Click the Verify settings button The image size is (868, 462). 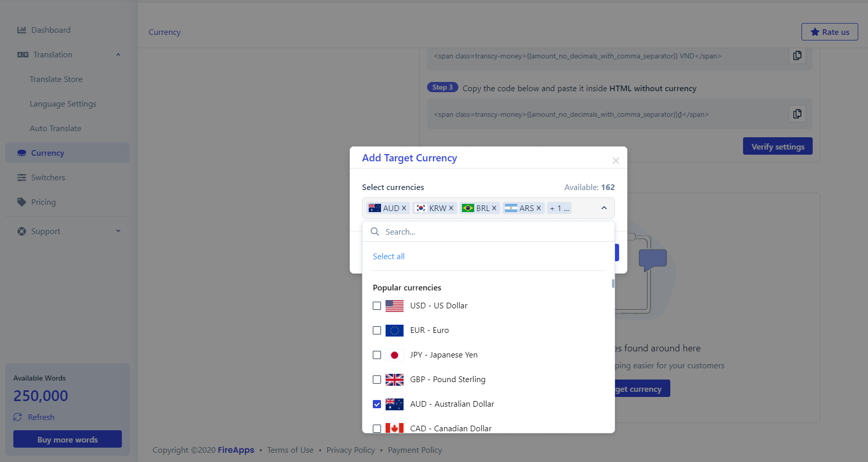pos(778,146)
